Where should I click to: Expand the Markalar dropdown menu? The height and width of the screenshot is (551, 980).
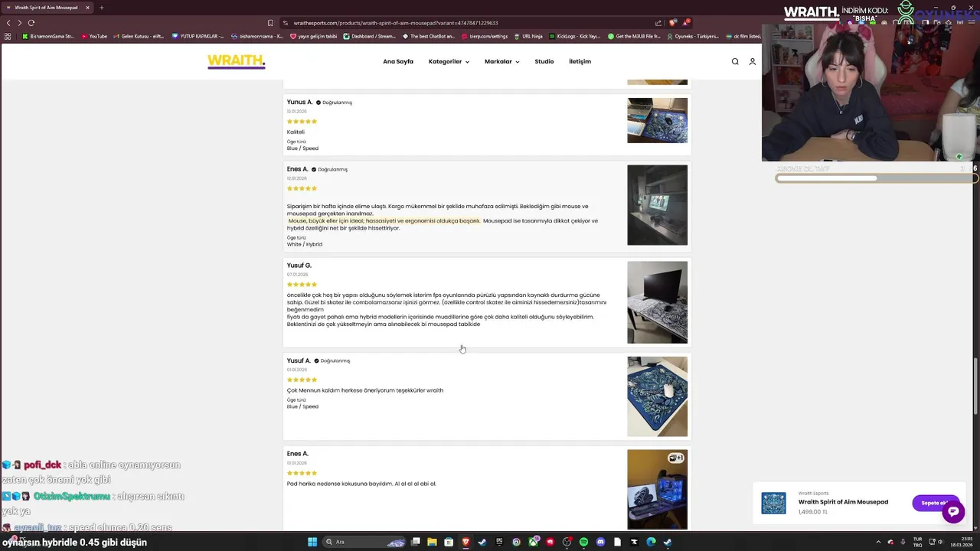pos(501,61)
